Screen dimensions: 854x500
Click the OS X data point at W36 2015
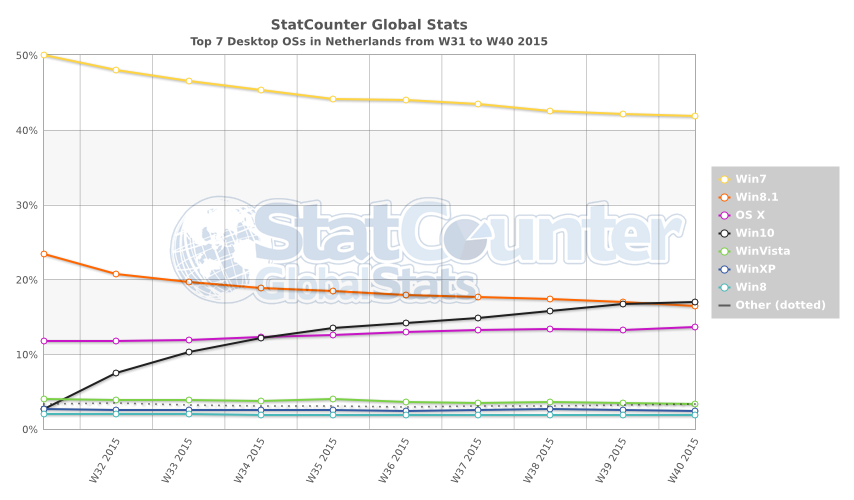tap(405, 332)
